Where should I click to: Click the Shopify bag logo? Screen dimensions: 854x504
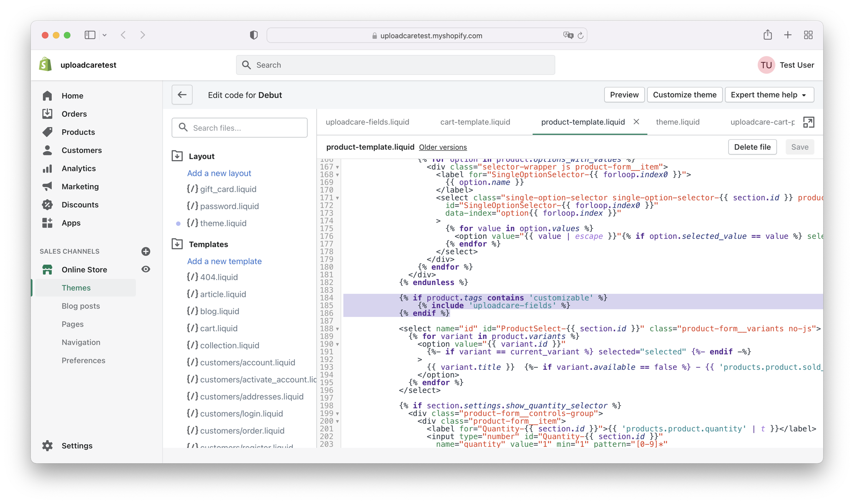click(x=45, y=65)
